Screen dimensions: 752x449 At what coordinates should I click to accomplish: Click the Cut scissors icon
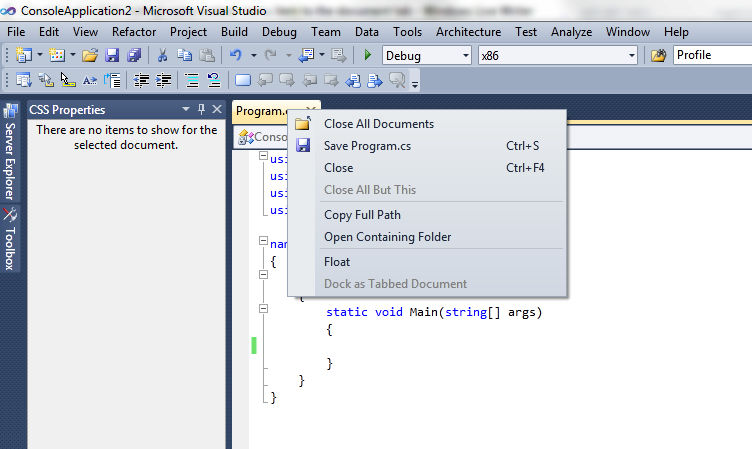coord(162,55)
